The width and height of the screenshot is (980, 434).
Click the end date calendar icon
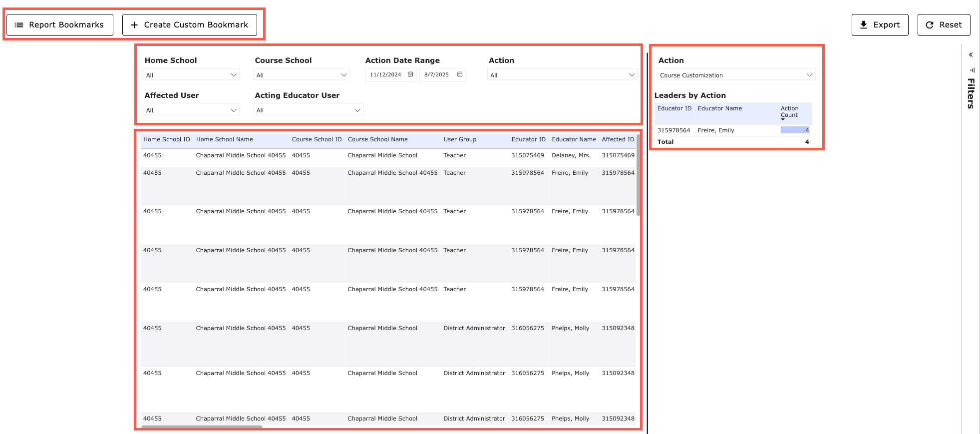(460, 74)
